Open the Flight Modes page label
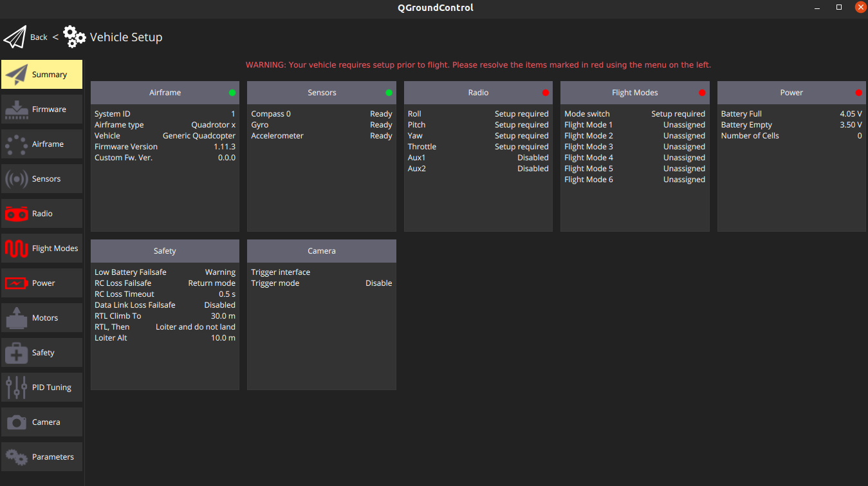The width and height of the screenshot is (868, 486). coord(55,248)
